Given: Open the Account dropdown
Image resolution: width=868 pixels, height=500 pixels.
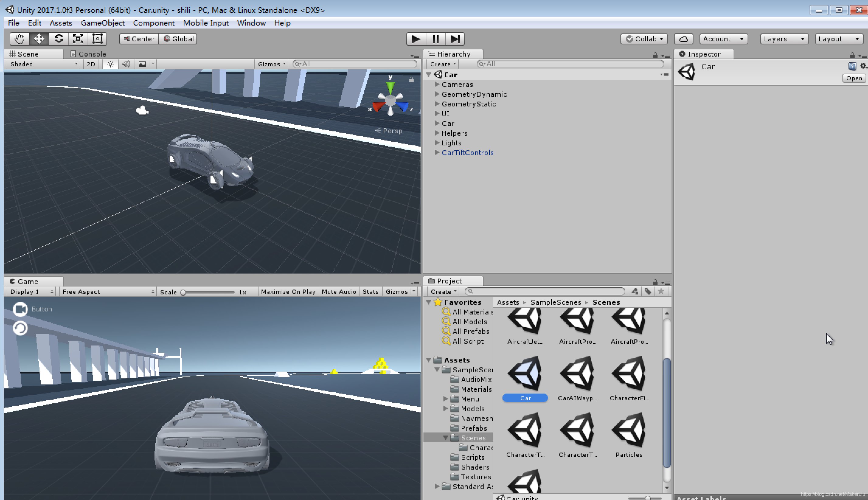Looking at the screenshot, I should (x=724, y=39).
